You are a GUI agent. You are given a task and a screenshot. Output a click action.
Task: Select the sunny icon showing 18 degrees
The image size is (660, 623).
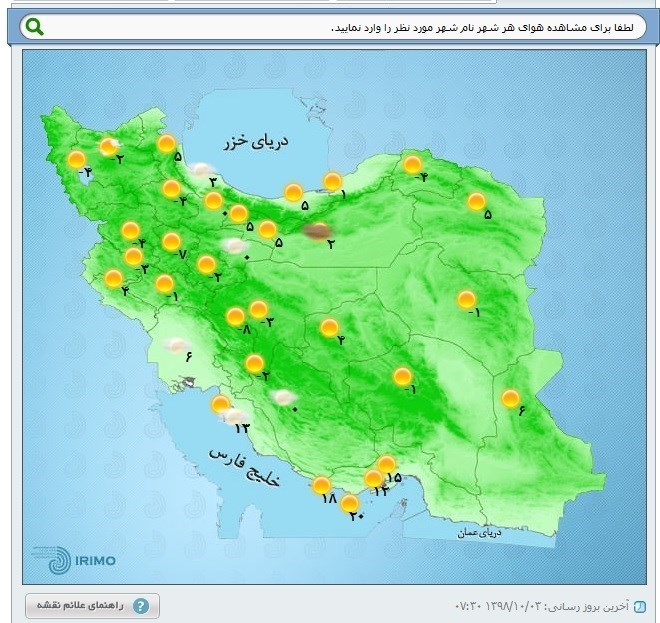[x=322, y=486]
